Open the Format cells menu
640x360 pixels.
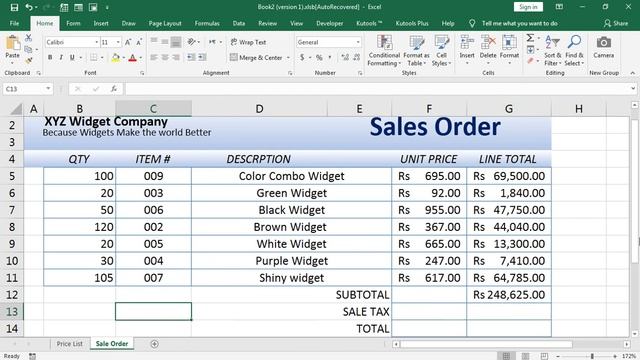[x=509, y=51]
